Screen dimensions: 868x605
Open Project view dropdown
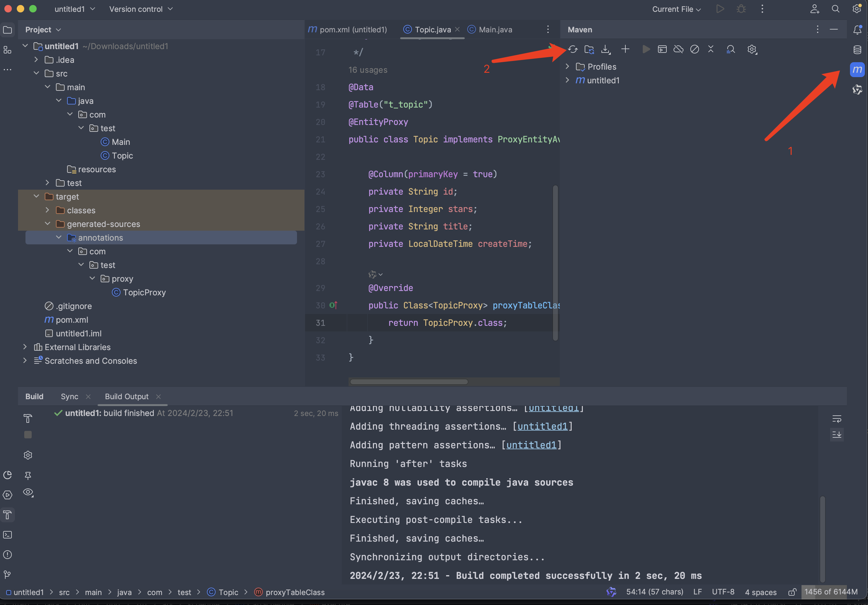[x=43, y=30]
